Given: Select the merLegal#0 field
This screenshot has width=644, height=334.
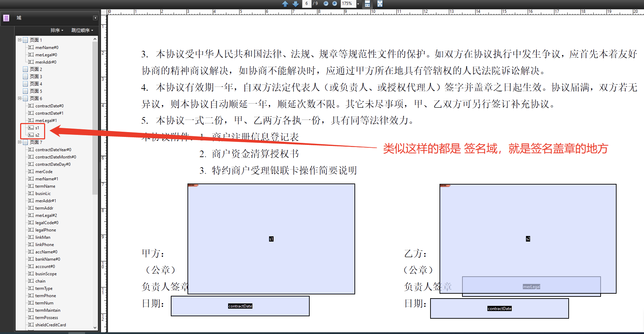Looking at the screenshot, I should click(x=46, y=55).
